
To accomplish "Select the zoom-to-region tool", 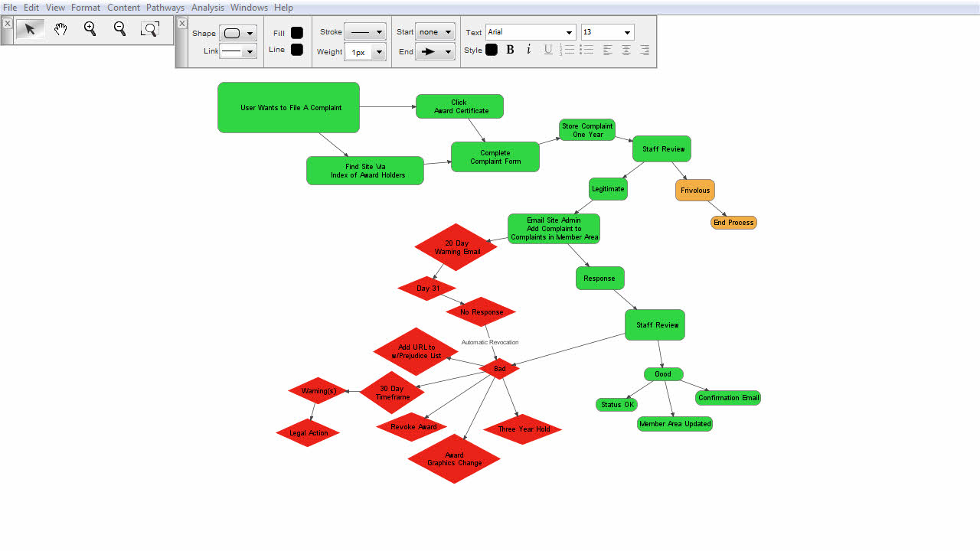I will pyautogui.click(x=150, y=30).
